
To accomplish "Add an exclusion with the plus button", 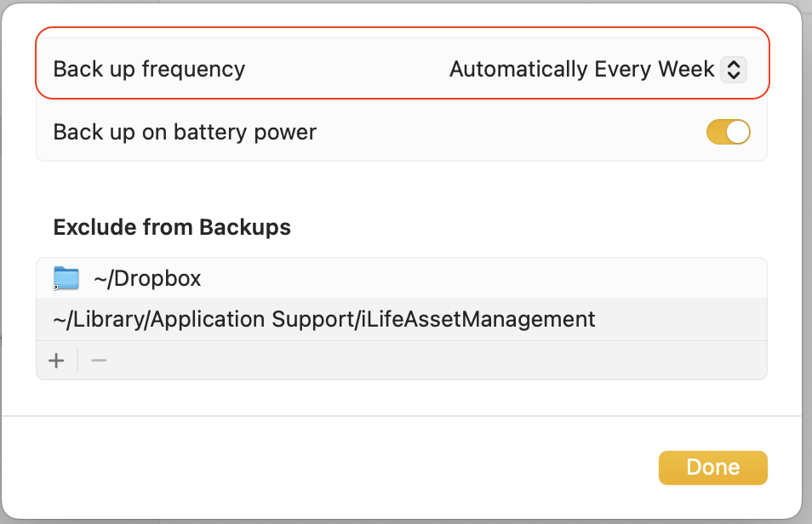I will click(56, 361).
